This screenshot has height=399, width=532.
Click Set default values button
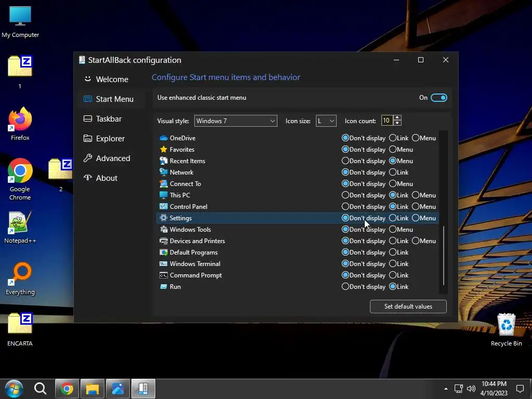(408, 307)
